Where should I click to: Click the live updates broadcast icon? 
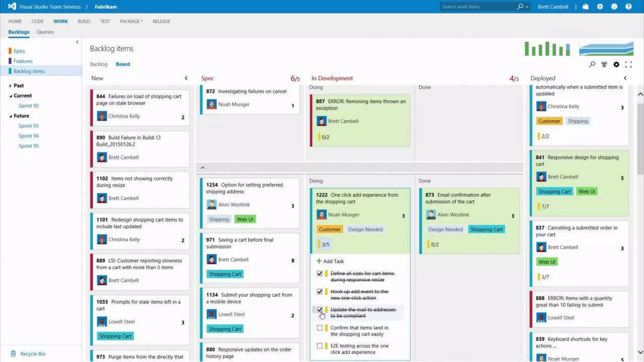[x=604, y=64]
